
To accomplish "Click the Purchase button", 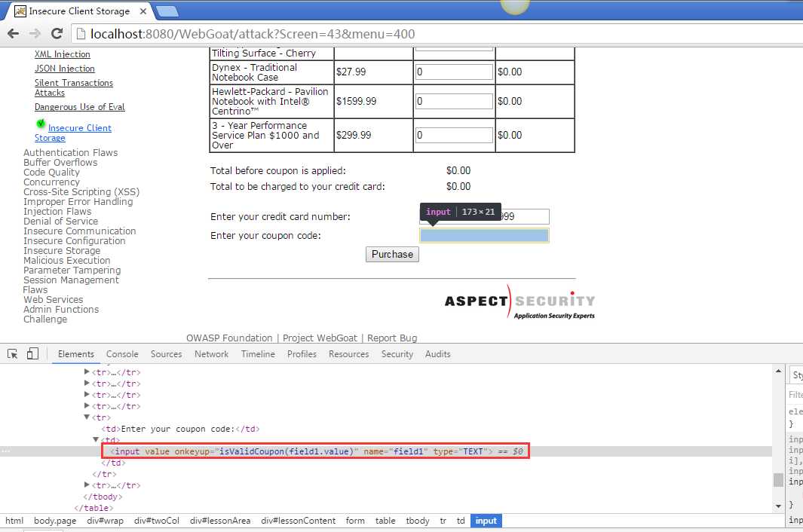I will 392,255.
